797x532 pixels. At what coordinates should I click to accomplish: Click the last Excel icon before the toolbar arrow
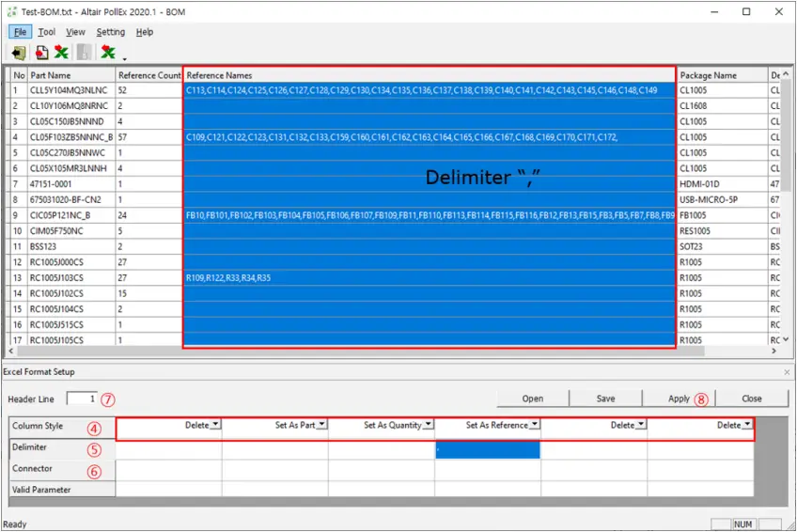(x=108, y=52)
